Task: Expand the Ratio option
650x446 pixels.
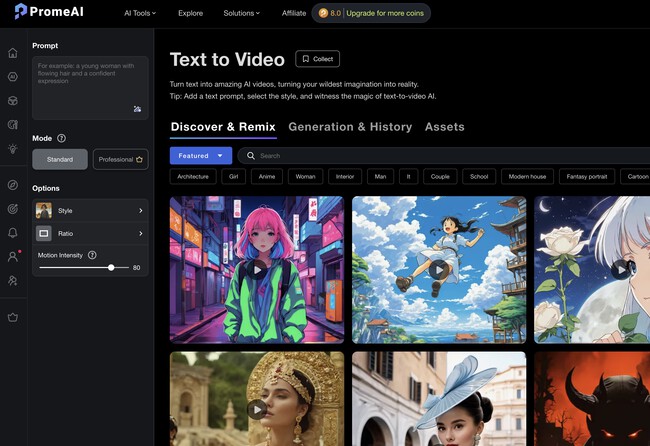Action: coord(91,234)
